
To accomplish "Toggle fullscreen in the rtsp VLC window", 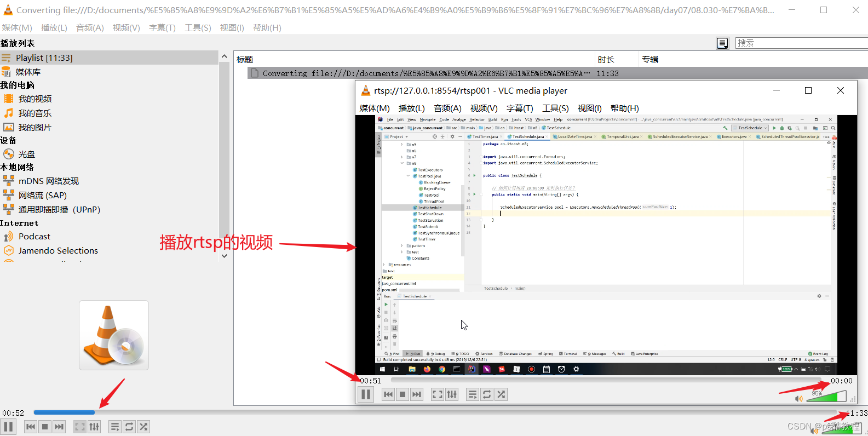I will pyautogui.click(x=438, y=394).
